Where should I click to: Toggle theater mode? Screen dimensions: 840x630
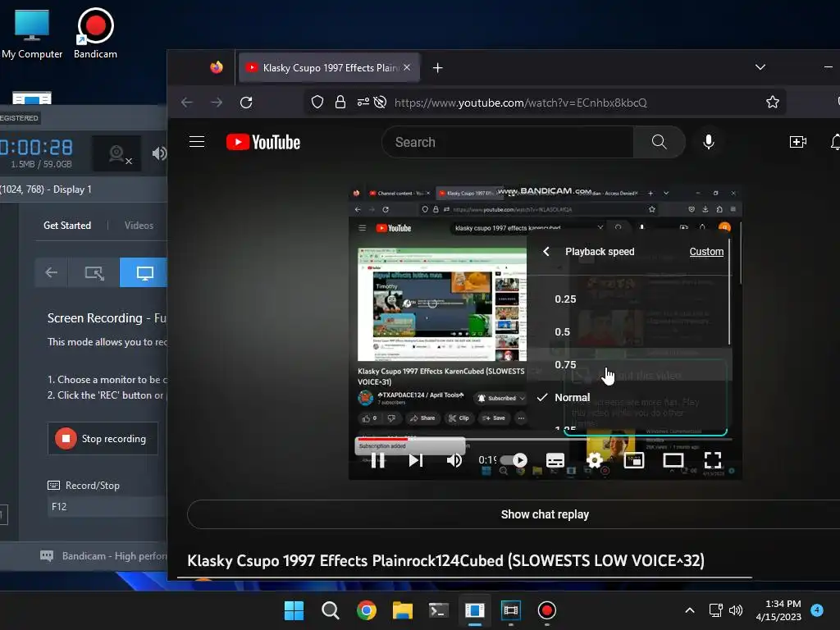673,460
